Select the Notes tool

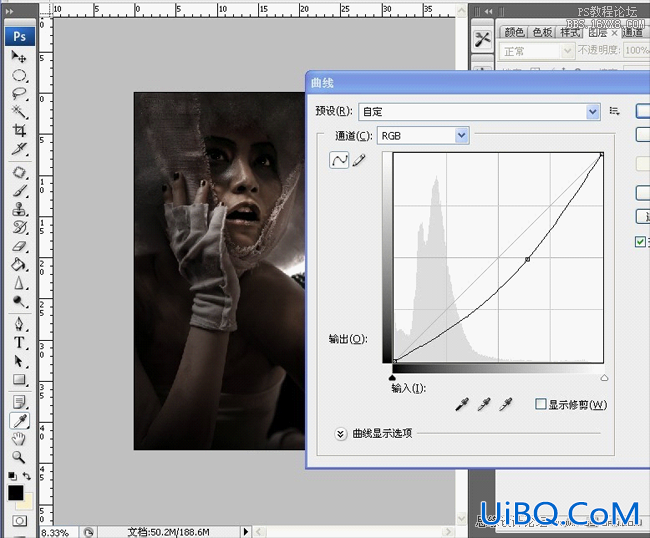coord(19,402)
